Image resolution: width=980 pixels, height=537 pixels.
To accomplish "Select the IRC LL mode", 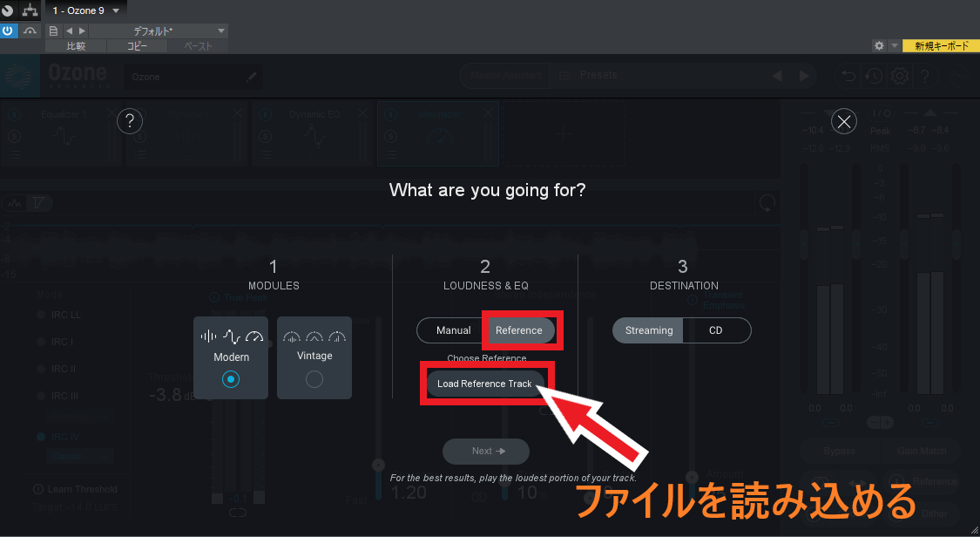I will pos(59,315).
